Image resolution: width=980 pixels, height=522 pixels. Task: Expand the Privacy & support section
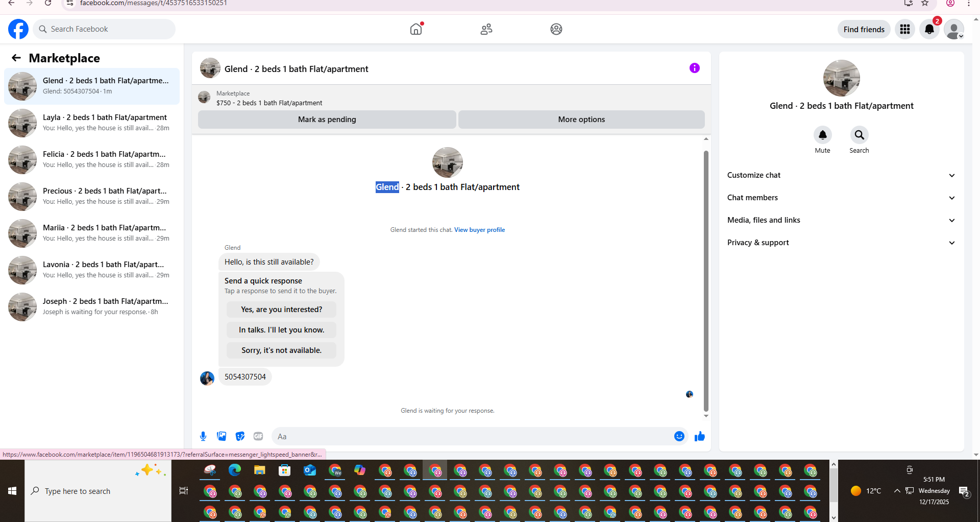click(841, 243)
